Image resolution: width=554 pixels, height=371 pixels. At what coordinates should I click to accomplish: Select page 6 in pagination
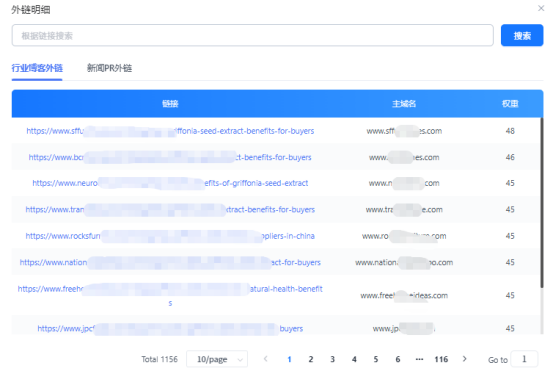tap(397, 359)
